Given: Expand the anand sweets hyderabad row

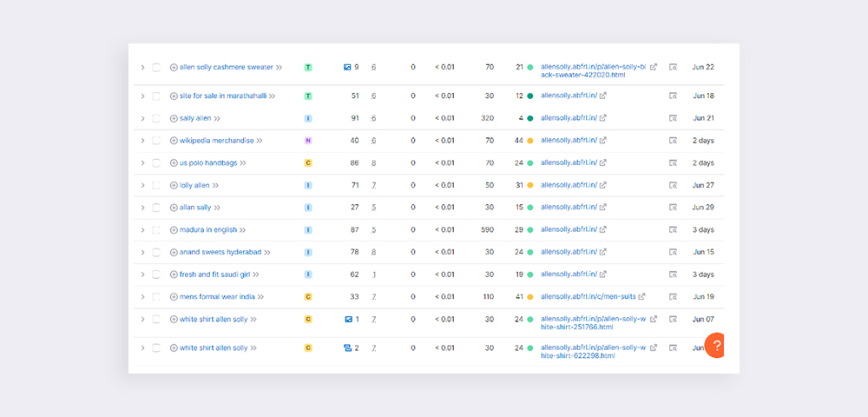Looking at the screenshot, I should click(142, 252).
